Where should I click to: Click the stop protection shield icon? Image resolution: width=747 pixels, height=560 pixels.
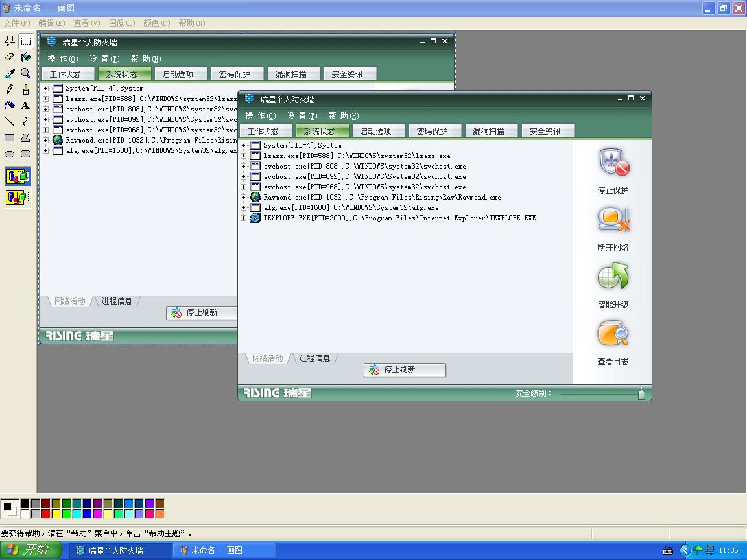pyautogui.click(x=613, y=163)
